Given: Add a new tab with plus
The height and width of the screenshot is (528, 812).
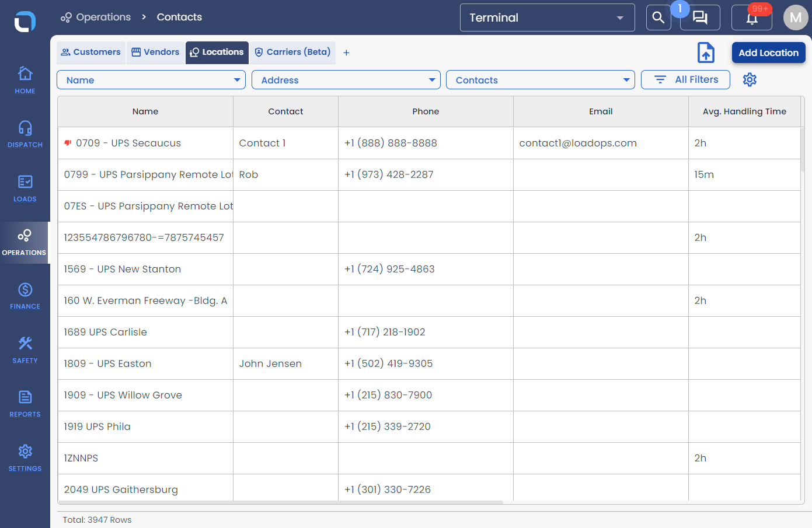Looking at the screenshot, I should (x=346, y=53).
